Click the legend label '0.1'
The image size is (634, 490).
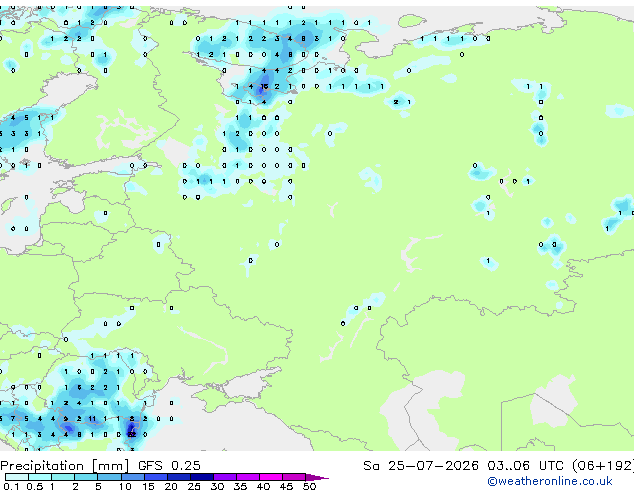11,486
